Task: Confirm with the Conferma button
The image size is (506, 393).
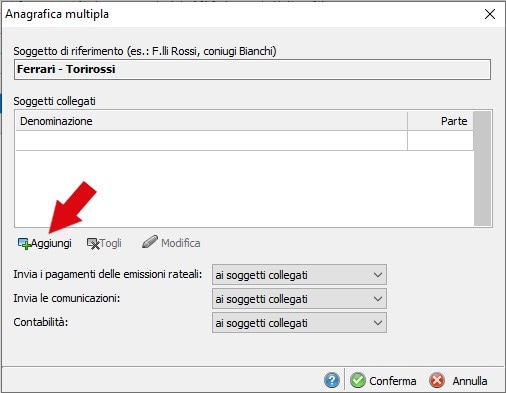Action: [383, 381]
